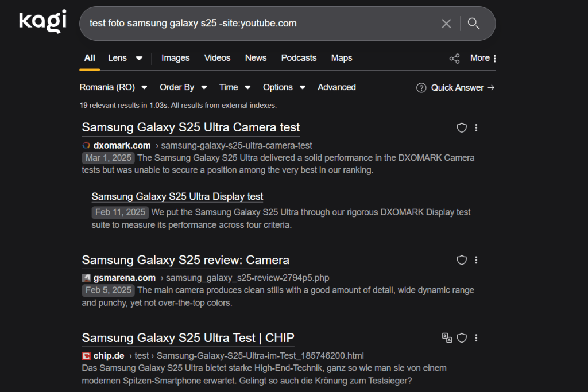Click gsmarena.com favicon
The height and width of the screenshot is (392, 588).
(86, 278)
